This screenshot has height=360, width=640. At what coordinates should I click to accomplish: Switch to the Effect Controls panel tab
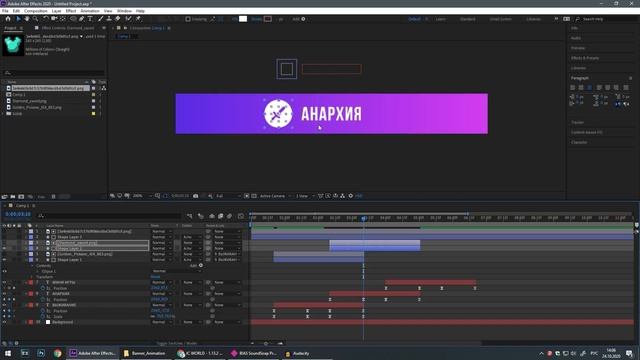68,28
